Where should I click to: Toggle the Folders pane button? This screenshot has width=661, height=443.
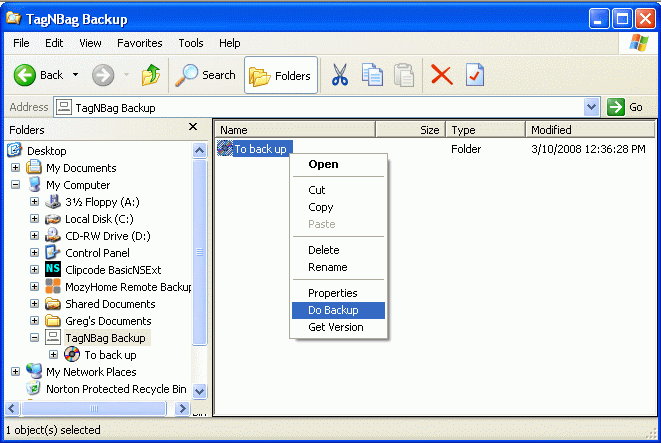click(281, 75)
